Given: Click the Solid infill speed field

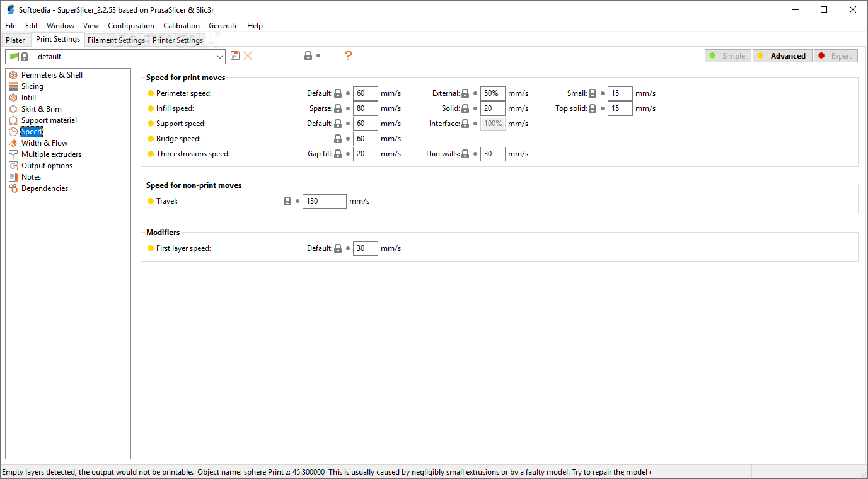Looking at the screenshot, I should pyautogui.click(x=493, y=108).
